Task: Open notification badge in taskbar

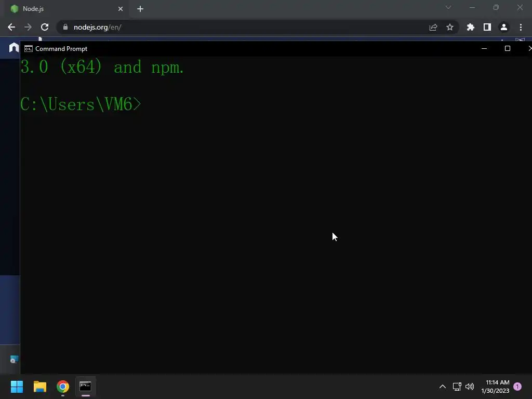Action: tap(517, 387)
